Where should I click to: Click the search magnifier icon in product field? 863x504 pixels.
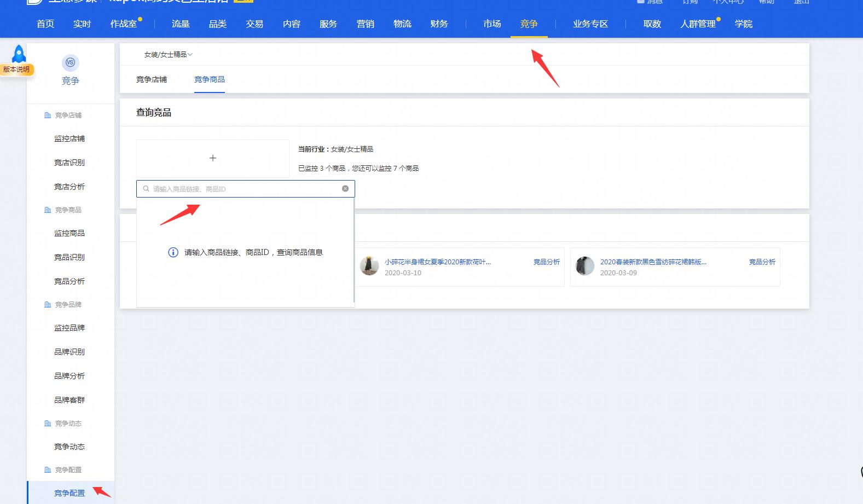[x=146, y=189]
